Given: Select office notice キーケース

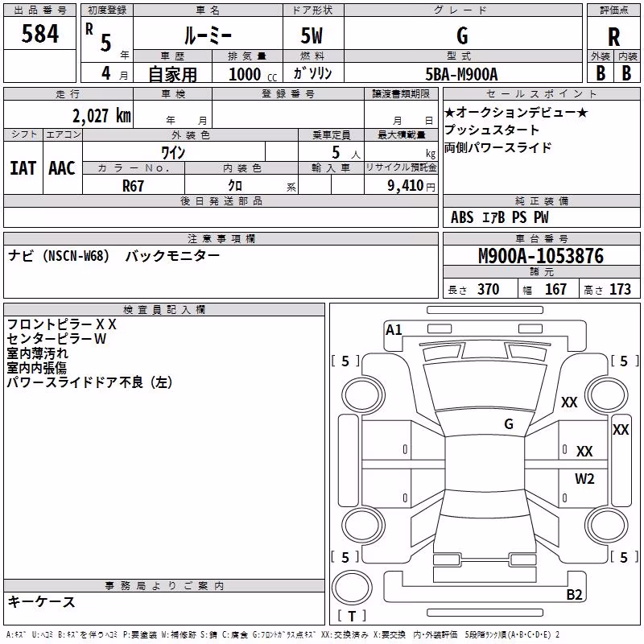Looking at the screenshot, I should (x=41, y=601).
